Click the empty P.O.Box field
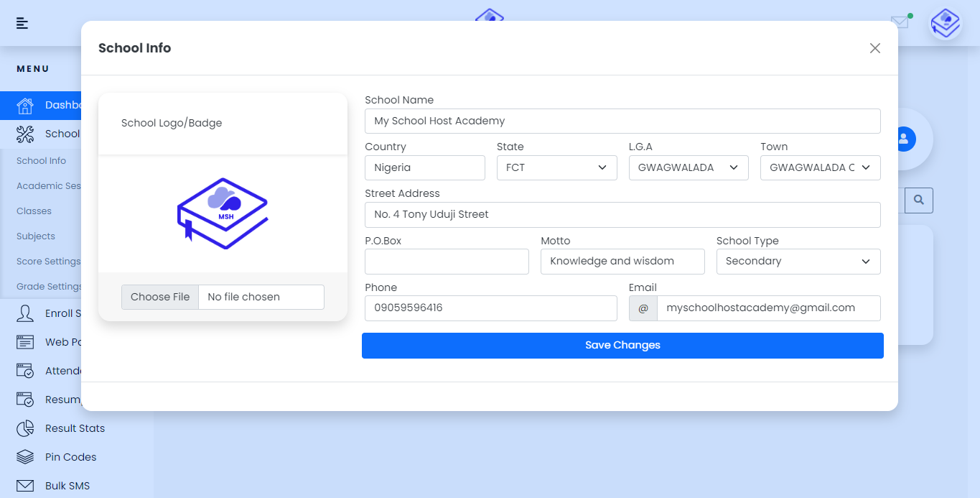 [447, 262]
